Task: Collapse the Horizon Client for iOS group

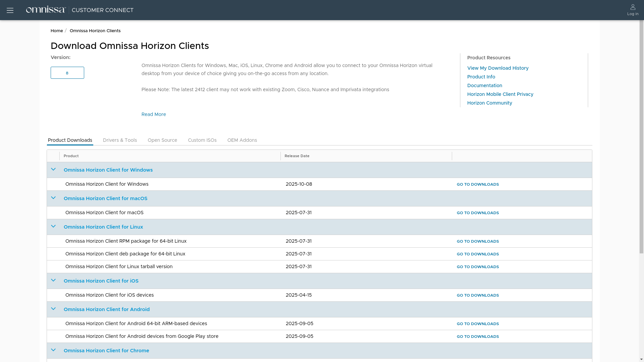Action: pyautogui.click(x=53, y=281)
